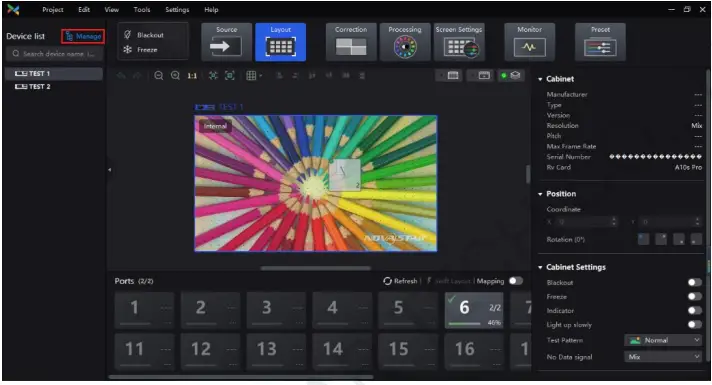
Task: Select Ethernet port 1
Action: (144, 310)
